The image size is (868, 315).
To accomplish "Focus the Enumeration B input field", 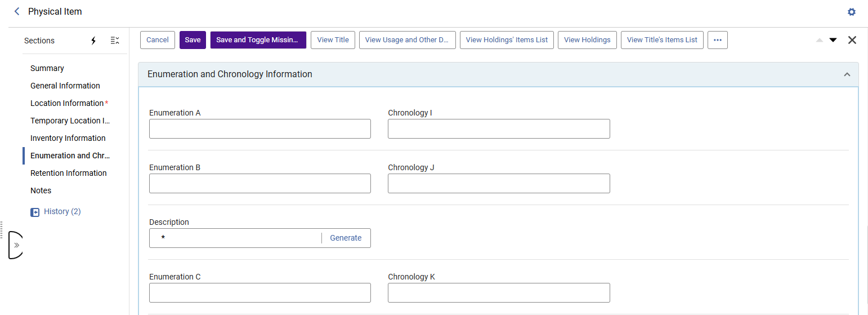I will (260, 183).
